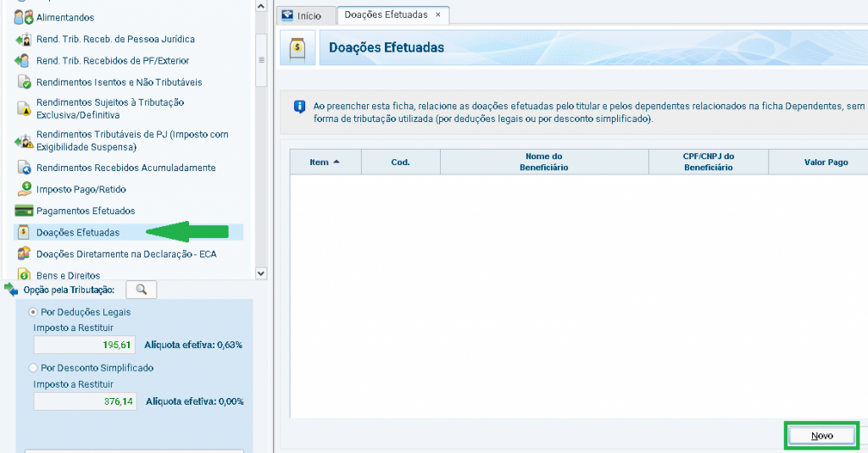Screen dimensions: 868x453
Task: Click the Pagamentos Efetuados card icon
Action: point(23,211)
